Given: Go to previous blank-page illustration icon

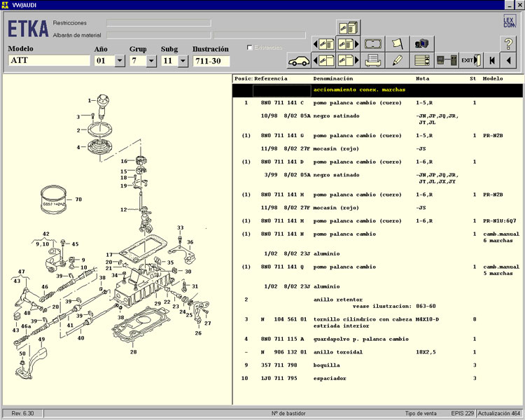Looking at the screenshot, I should point(323,61).
